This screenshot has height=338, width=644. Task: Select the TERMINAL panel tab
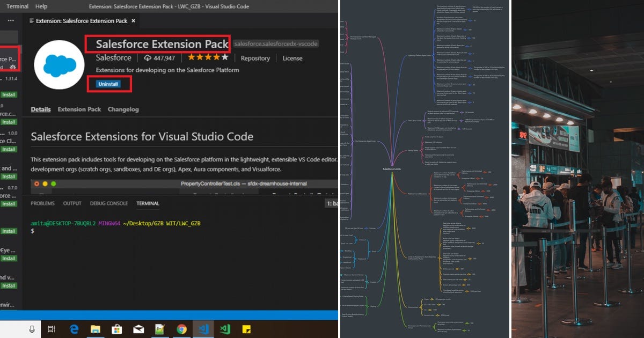coord(148,203)
